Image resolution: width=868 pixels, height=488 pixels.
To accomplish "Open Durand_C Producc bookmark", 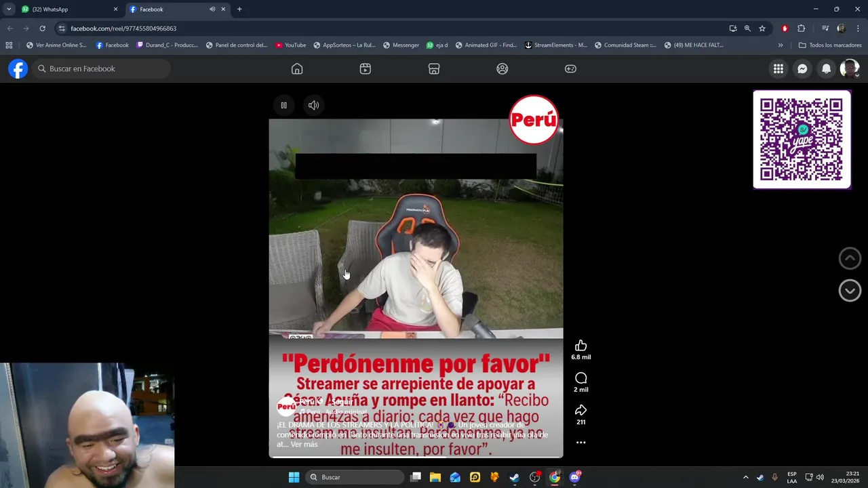I will [167, 45].
